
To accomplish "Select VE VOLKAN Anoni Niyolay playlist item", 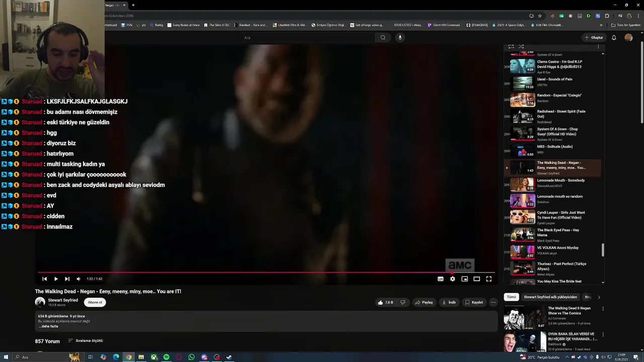I will [552, 251].
